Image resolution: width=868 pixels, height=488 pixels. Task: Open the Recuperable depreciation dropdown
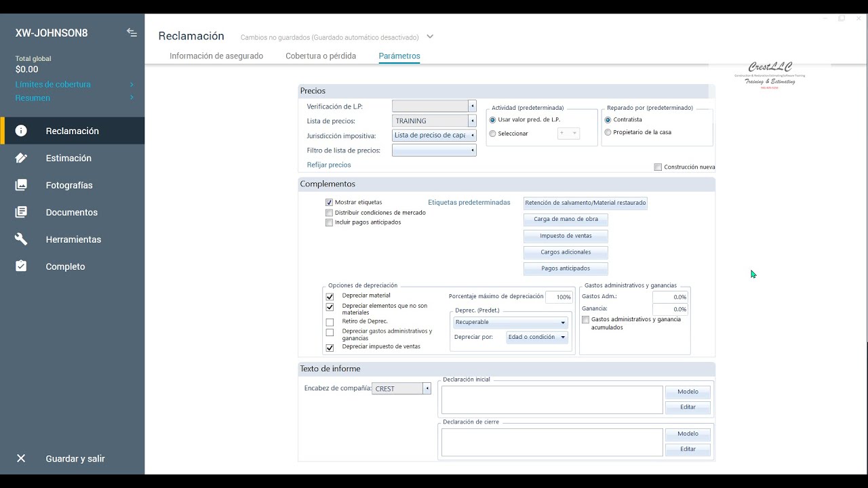coord(510,323)
